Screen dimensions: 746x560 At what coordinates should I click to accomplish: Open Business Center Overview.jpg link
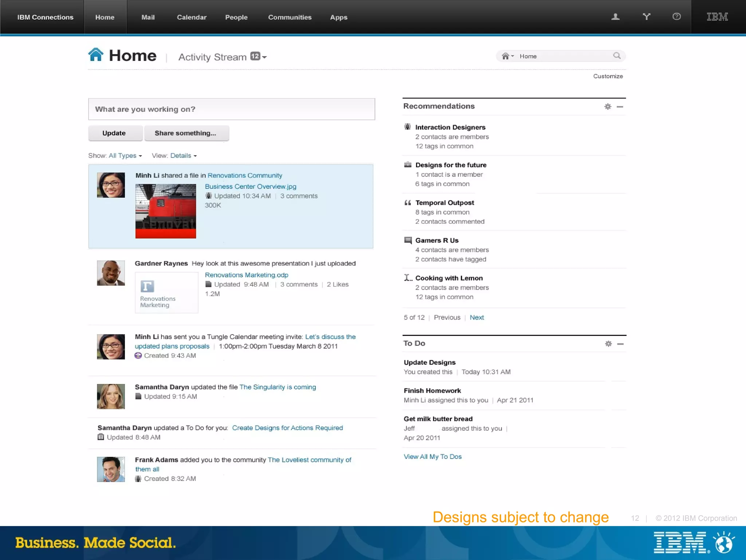coord(251,186)
